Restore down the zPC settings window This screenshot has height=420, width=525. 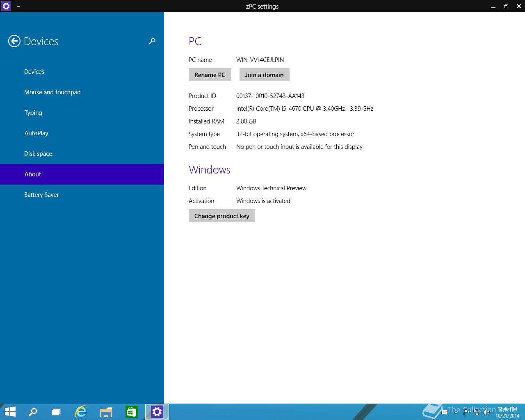[506, 6]
